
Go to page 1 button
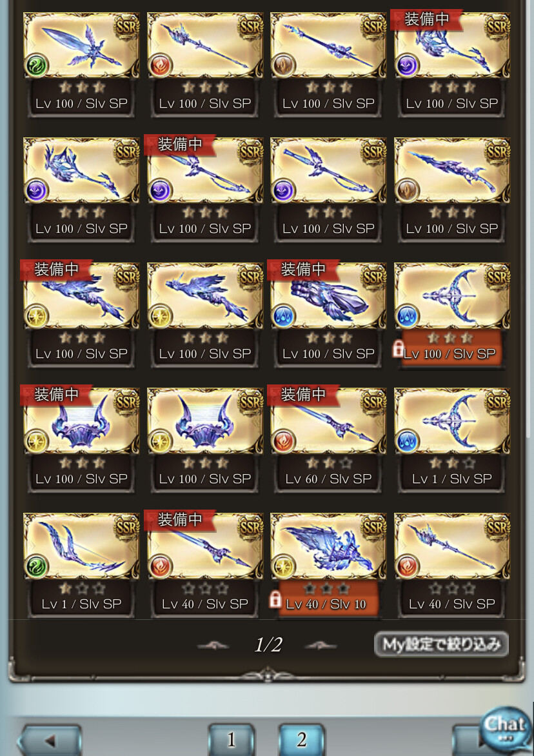click(x=231, y=739)
